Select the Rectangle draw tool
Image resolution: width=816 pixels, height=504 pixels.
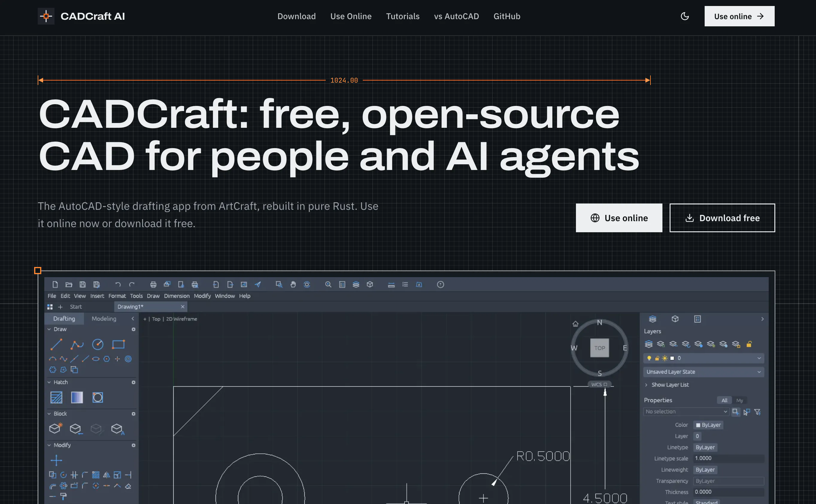(x=118, y=344)
